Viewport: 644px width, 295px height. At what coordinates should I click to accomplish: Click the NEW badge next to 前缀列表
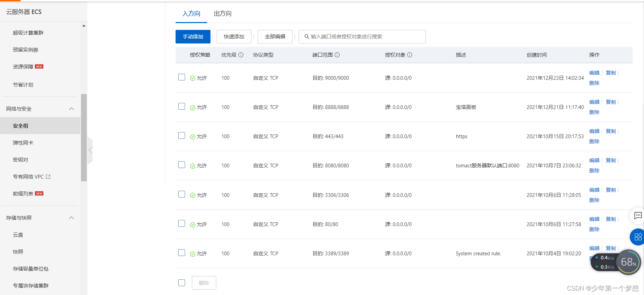tap(39, 193)
